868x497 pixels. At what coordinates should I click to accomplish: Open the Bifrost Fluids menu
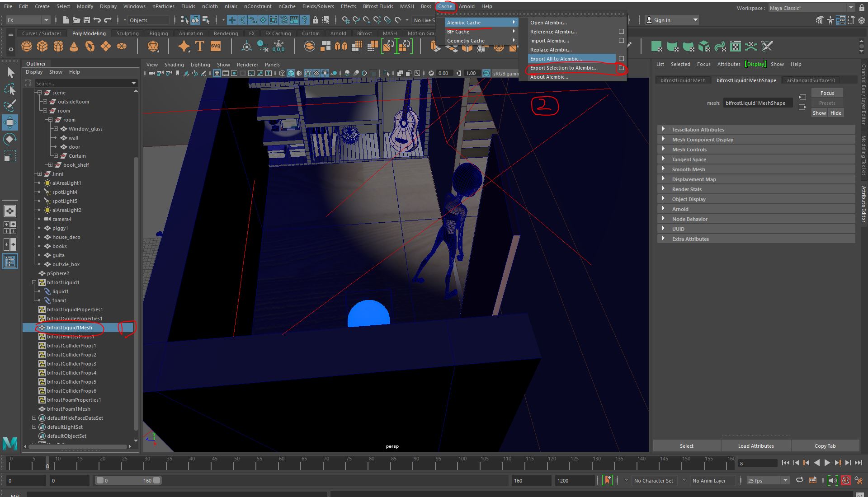coord(377,6)
